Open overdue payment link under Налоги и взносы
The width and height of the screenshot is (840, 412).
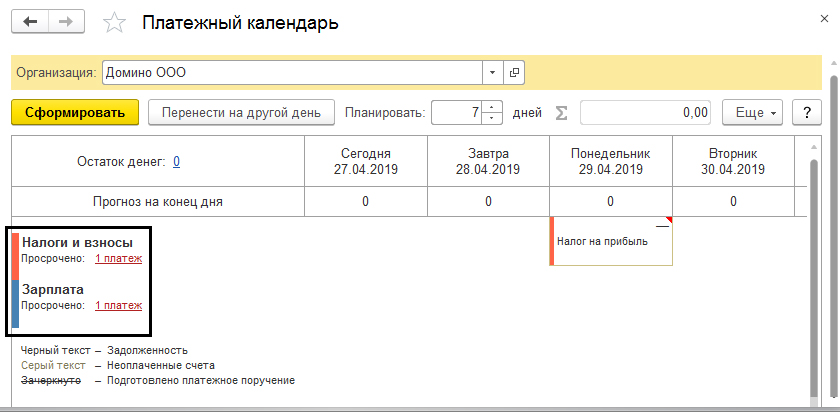(x=118, y=258)
